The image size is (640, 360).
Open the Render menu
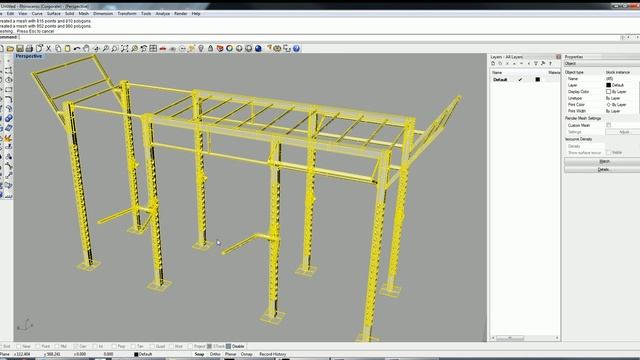pos(180,13)
